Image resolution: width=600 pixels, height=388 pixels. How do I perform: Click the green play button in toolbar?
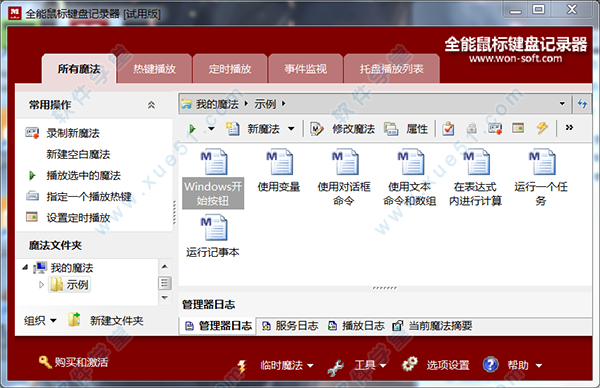[x=192, y=129]
